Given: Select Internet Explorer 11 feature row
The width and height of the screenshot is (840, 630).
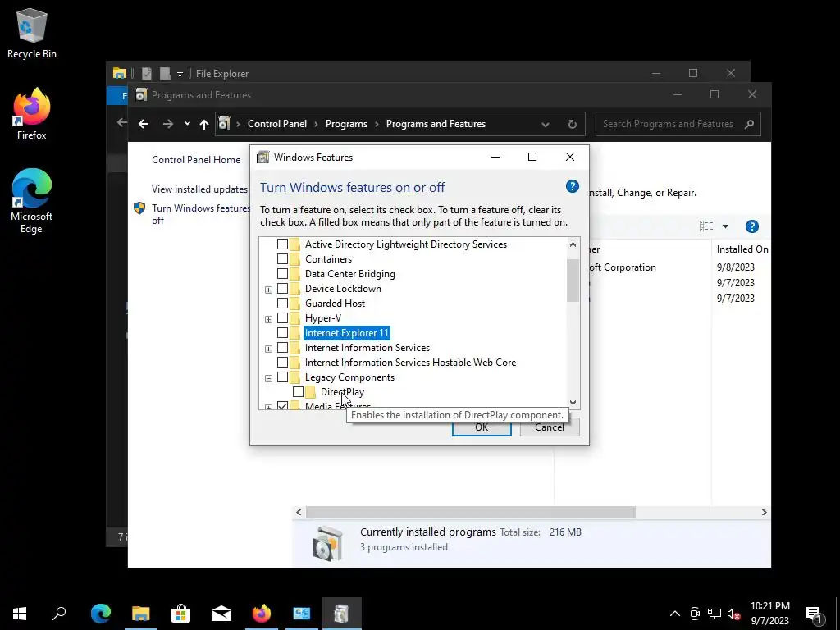Looking at the screenshot, I should point(347,333).
